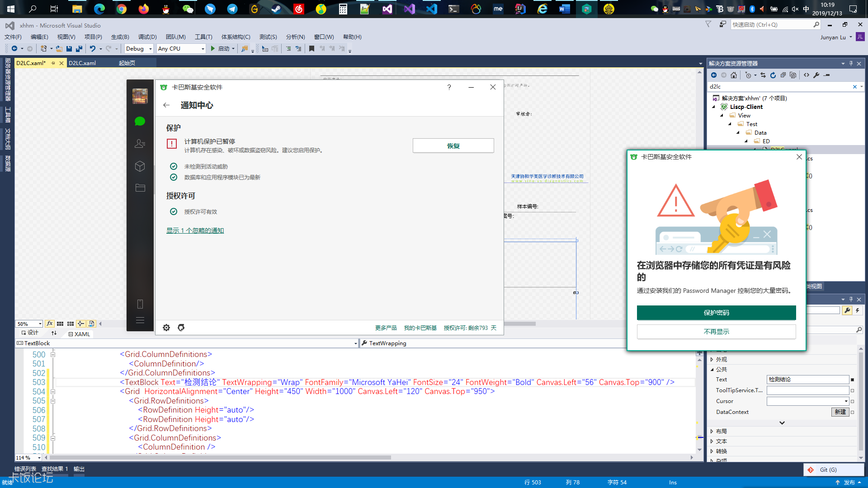Open 显示 1 个忽略的通知 link
This screenshot has width=868, height=488.
pyautogui.click(x=195, y=230)
